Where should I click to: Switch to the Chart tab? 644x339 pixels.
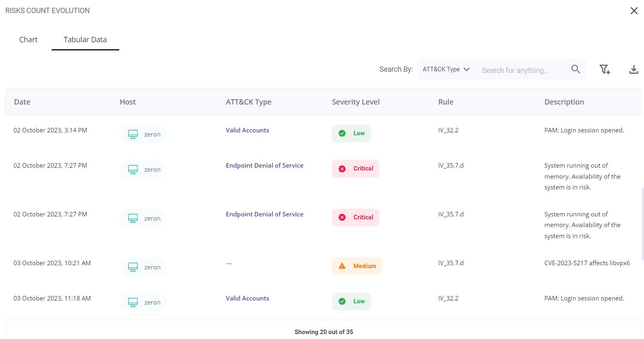pyautogui.click(x=28, y=40)
